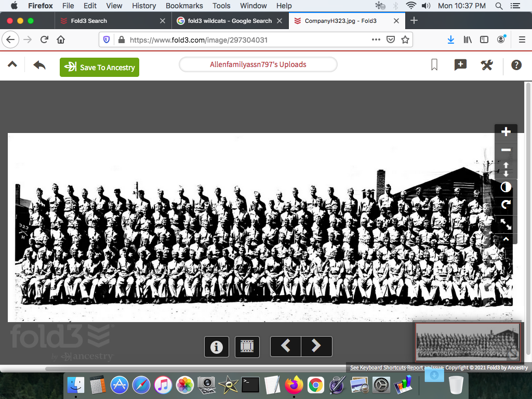The height and width of the screenshot is (399, 532).
Task: Zoom in with the plus button
Action: (x=506, y=132)
